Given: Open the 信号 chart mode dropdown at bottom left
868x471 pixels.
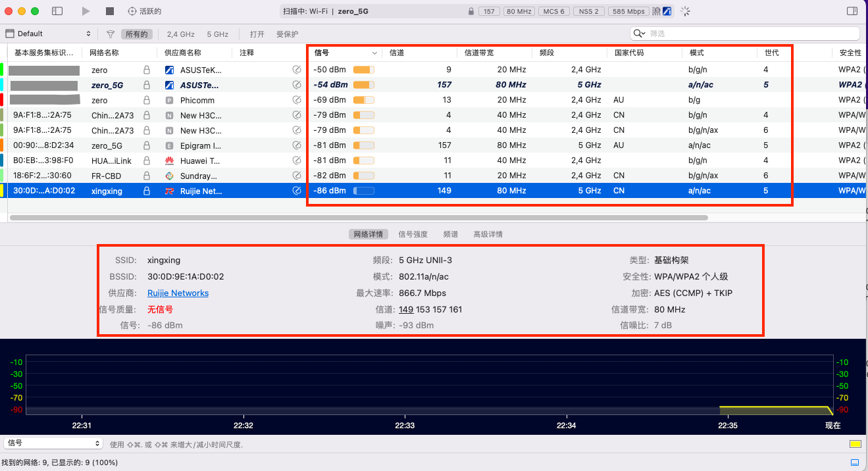Looking at the screenshot, I should tap(53, 443).
